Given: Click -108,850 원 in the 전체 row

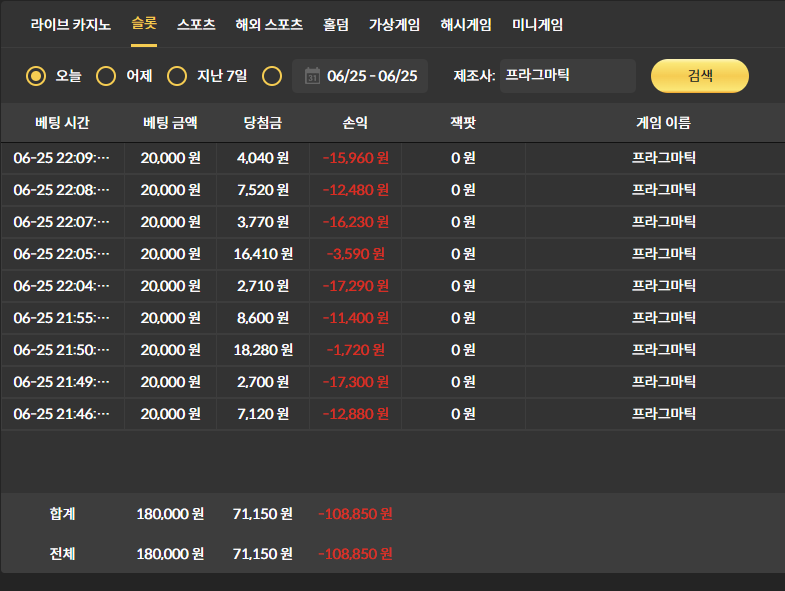Looking at the screenshot, I should [x=355, y=554].
